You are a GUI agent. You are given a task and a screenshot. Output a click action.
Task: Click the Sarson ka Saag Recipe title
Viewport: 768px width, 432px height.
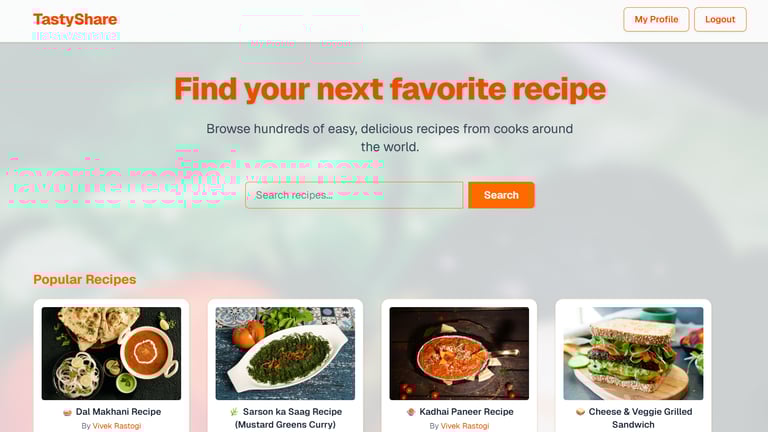[289, 418]
